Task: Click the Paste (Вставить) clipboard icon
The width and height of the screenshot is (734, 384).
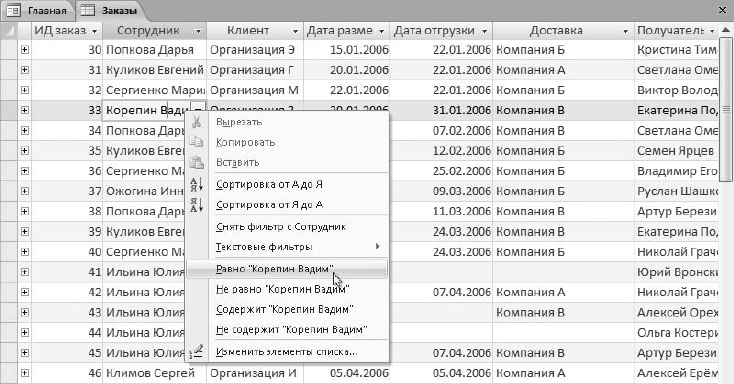Action: [197, 162]
